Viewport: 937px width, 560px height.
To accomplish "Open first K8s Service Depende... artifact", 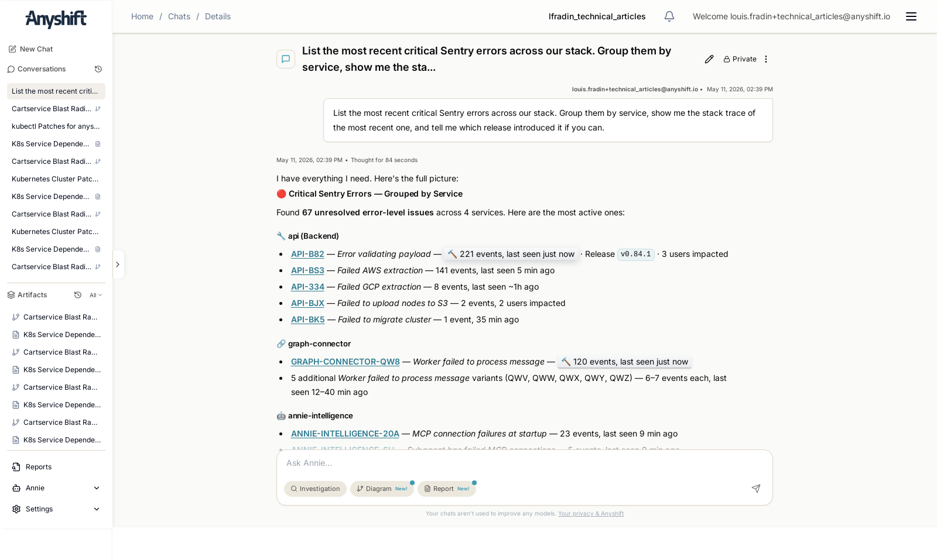I will (x=56, y=335).
